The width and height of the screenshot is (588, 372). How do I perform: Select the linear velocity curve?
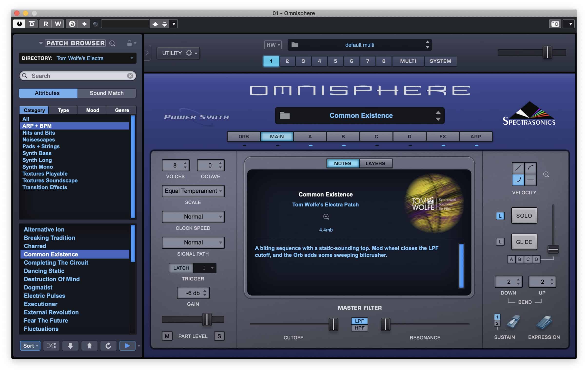click(x=518, y=168)
